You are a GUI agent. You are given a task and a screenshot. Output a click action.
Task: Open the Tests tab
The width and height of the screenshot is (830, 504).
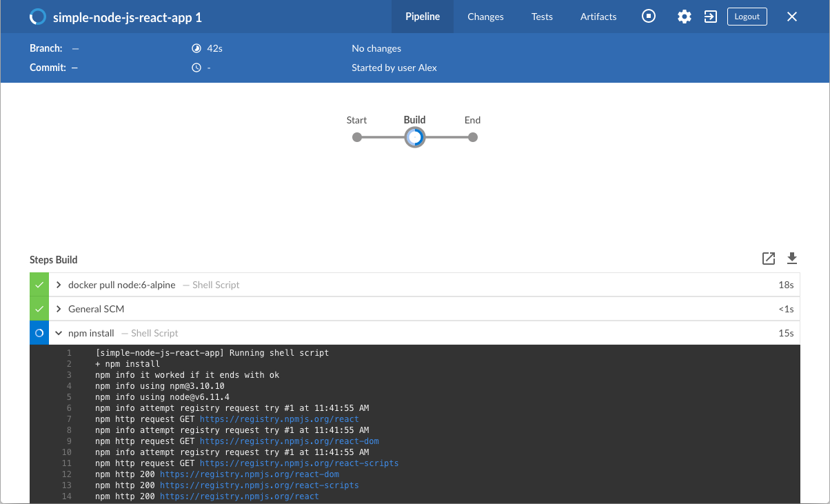coord(542,17)
